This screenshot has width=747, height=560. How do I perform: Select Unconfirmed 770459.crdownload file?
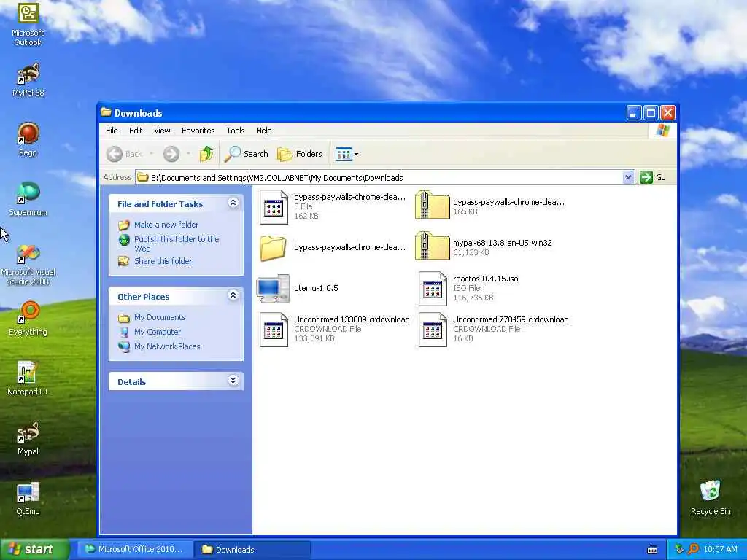coord(494,329)
